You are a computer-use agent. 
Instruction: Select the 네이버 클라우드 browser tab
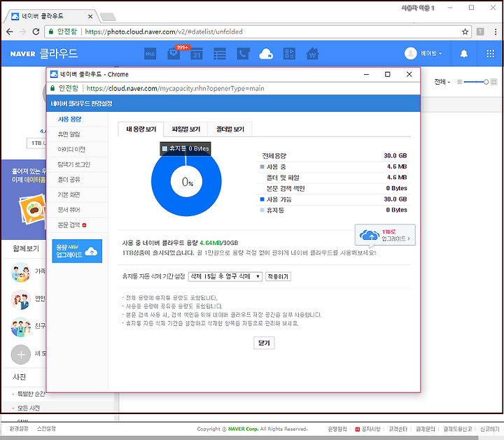point(51,16)
